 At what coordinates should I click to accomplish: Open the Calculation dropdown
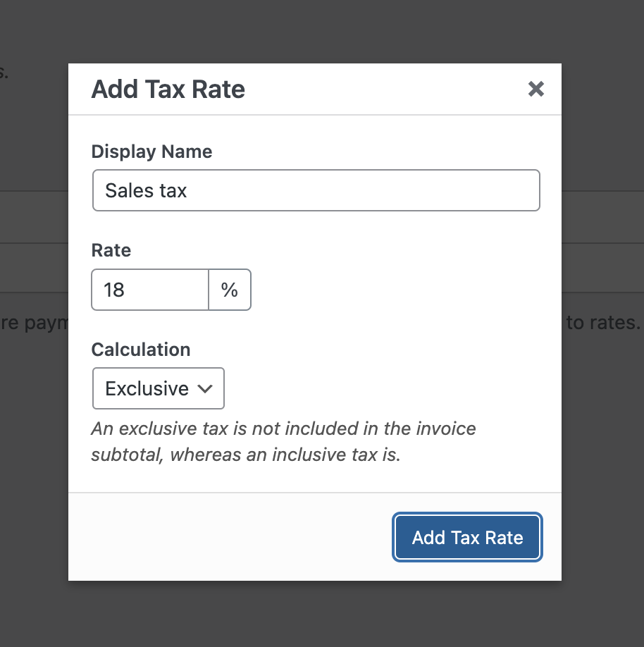(x=159, y=388)
